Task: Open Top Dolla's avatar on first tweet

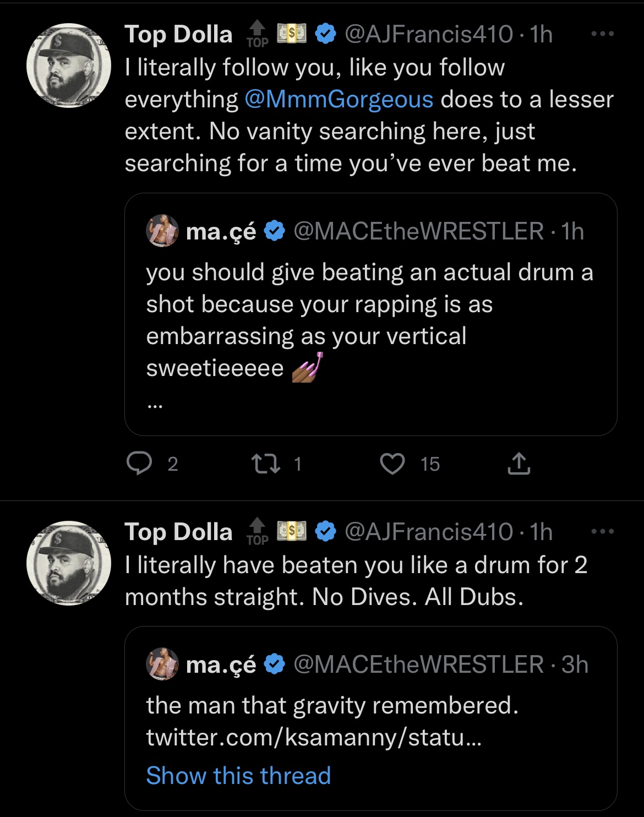Action: 69,66
